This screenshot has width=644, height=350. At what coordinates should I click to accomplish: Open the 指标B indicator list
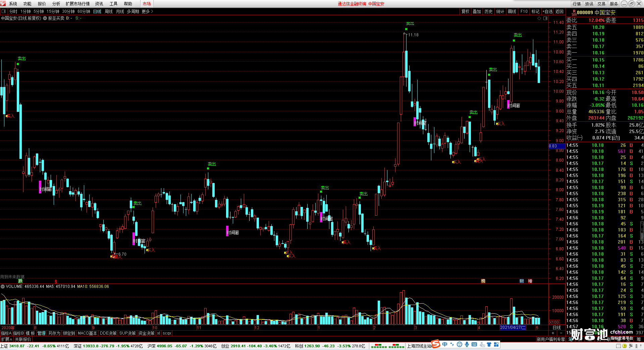(18, 333)
